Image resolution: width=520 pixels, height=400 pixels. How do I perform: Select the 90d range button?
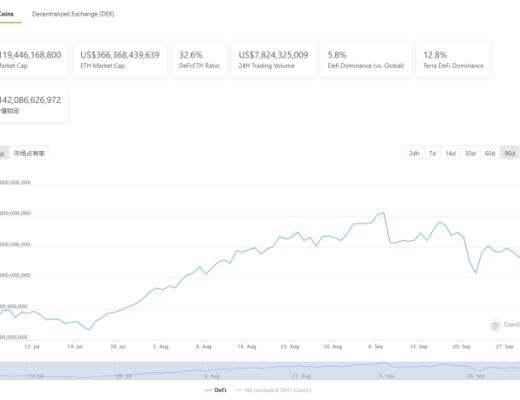point(510,153)
